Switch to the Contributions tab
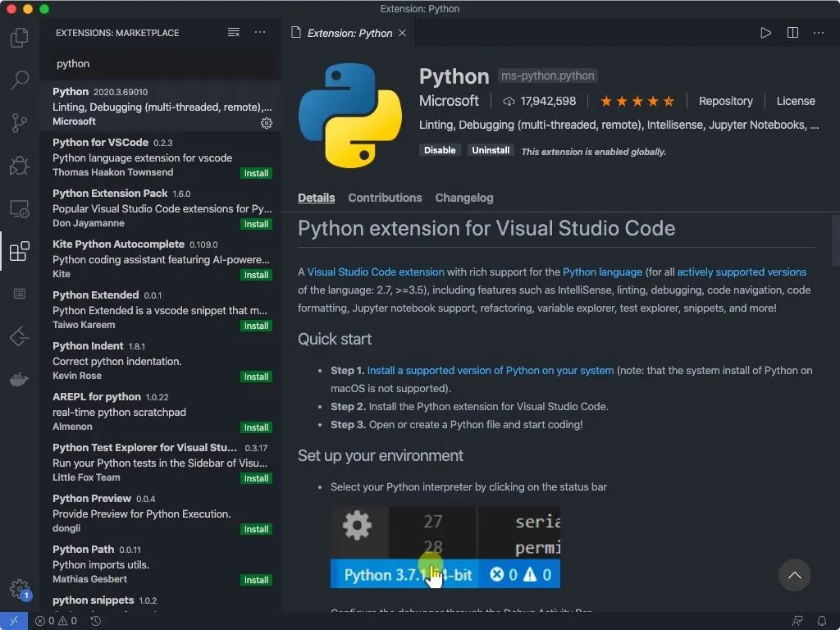Screen dimensions: 840x630 (x=385, y=198)
